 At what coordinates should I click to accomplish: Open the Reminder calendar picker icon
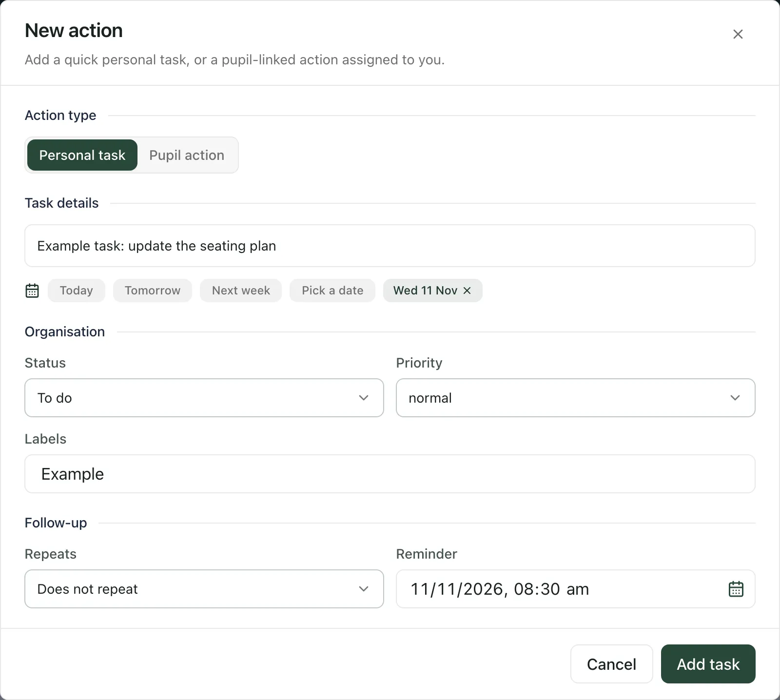[736, 589]
